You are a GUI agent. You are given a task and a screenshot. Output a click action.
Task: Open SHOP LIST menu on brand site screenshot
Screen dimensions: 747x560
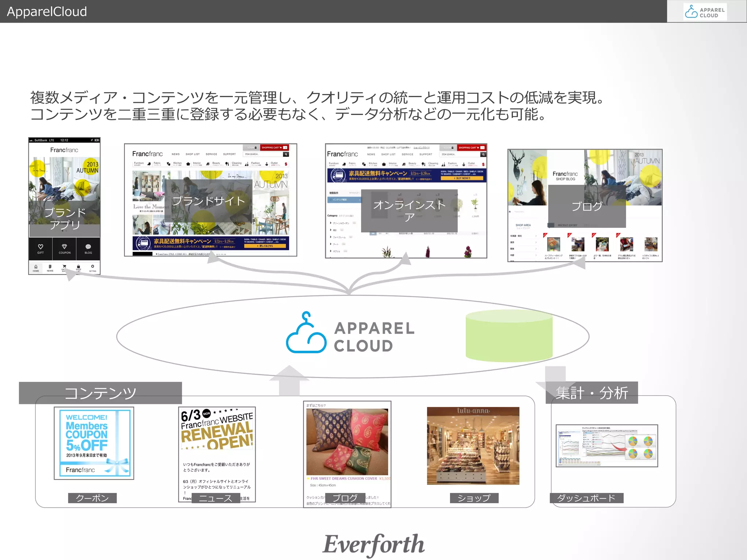[193, 154]
